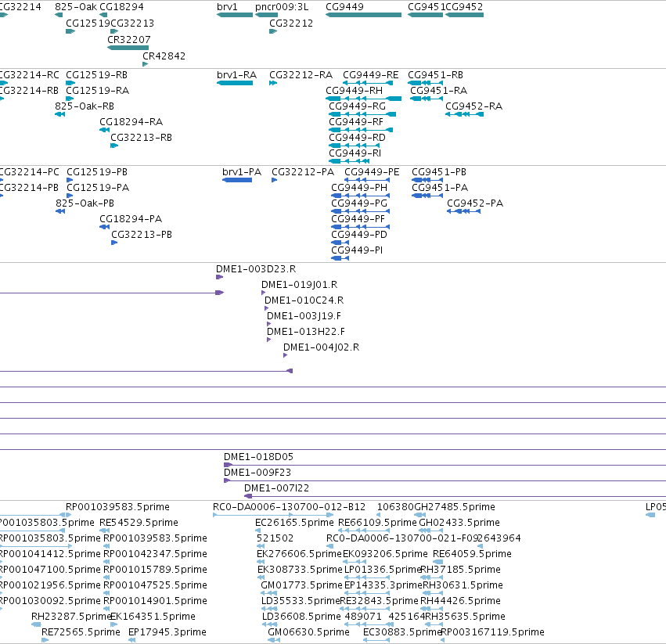Click protein CG18294-PA
Viewport: 666px width, 644px height.
[105, 227]
